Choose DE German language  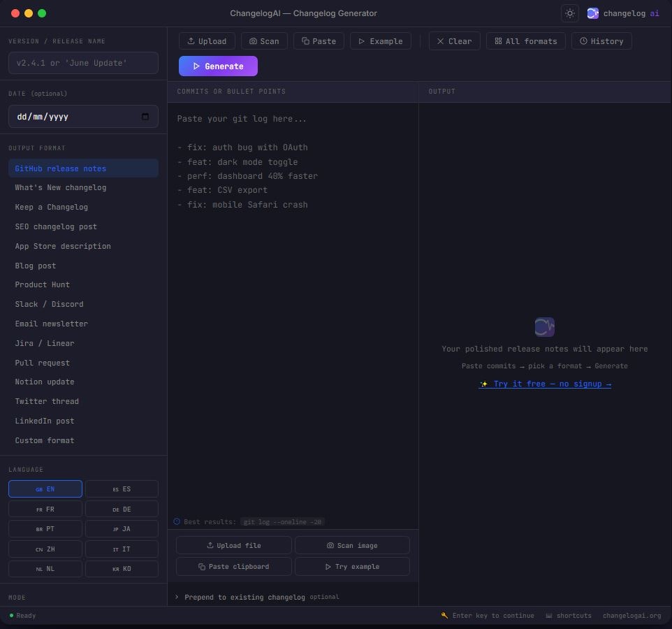coord(122,509)
